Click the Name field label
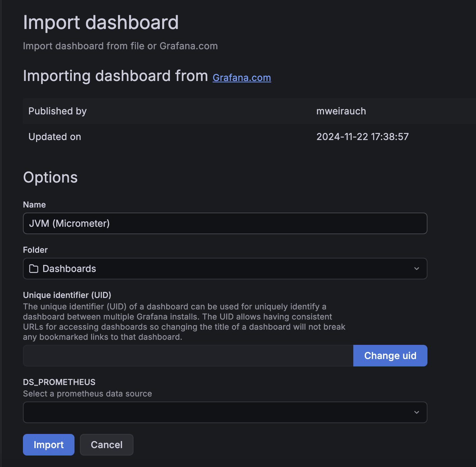The image size is (476, 467). pyautogui.click(x=34, y=204)
